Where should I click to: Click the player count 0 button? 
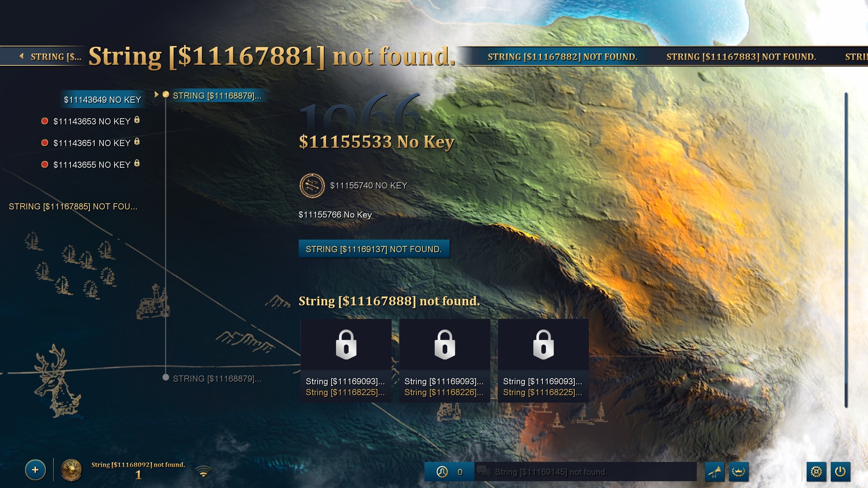tap(449, 472)
